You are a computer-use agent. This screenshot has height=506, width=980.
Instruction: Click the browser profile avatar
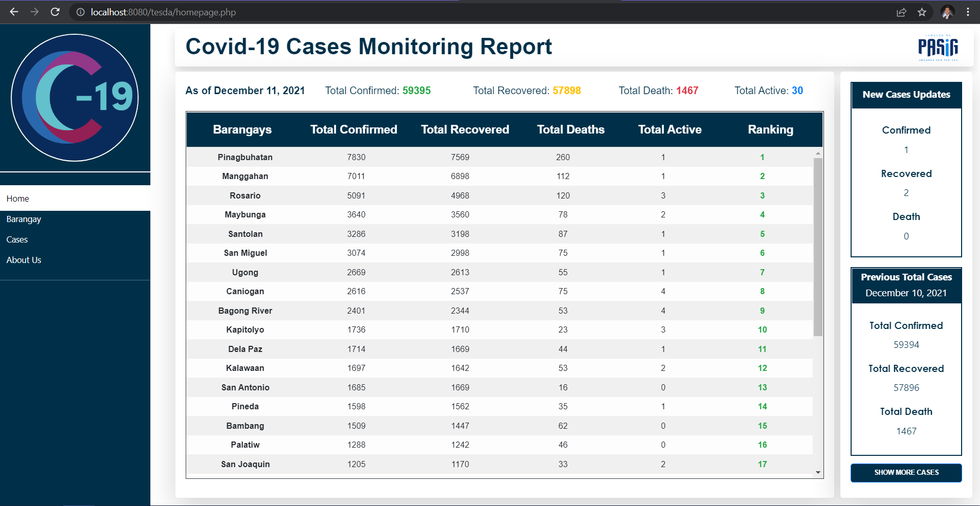point(947,12)
